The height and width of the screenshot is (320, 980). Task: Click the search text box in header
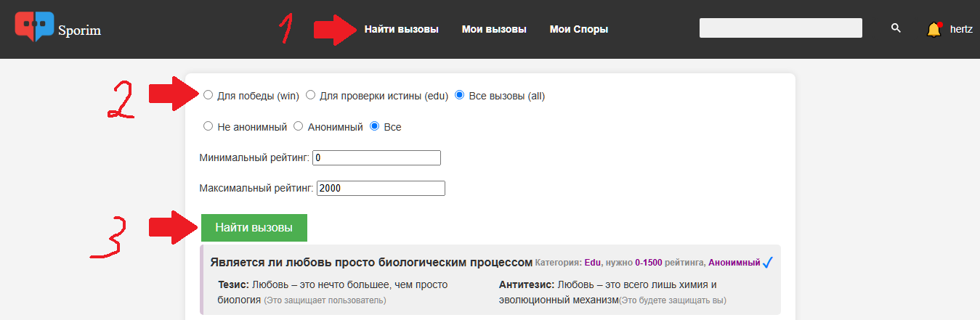780,28
